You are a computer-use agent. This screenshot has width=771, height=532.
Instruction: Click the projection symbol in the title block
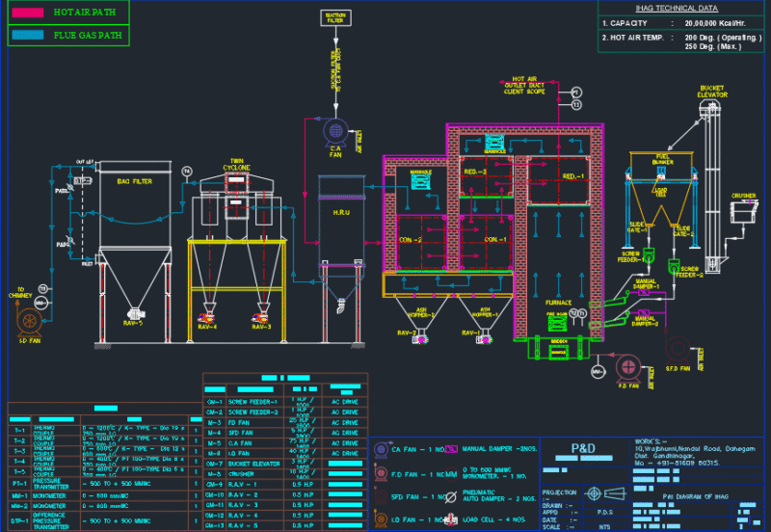tap(606, 493)
